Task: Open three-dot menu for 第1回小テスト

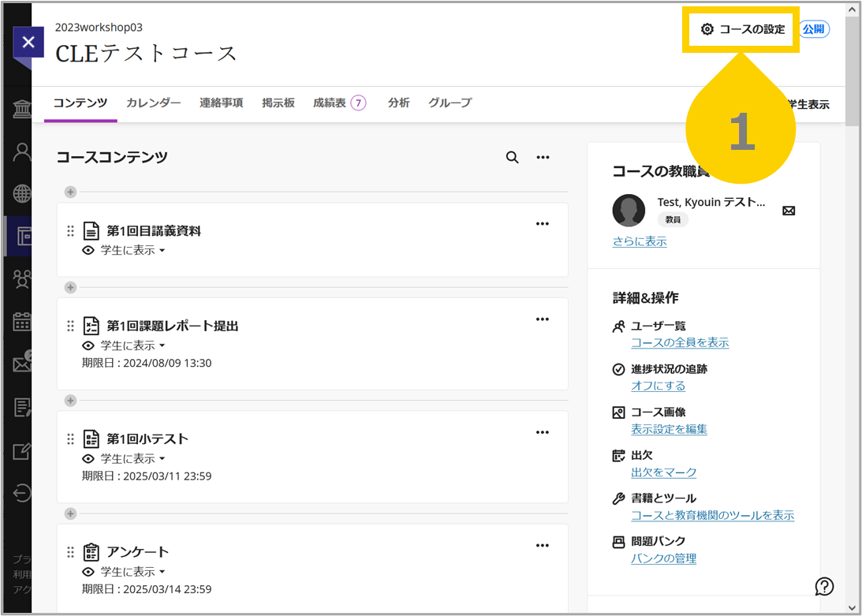Action: click(x=542, y=432)
